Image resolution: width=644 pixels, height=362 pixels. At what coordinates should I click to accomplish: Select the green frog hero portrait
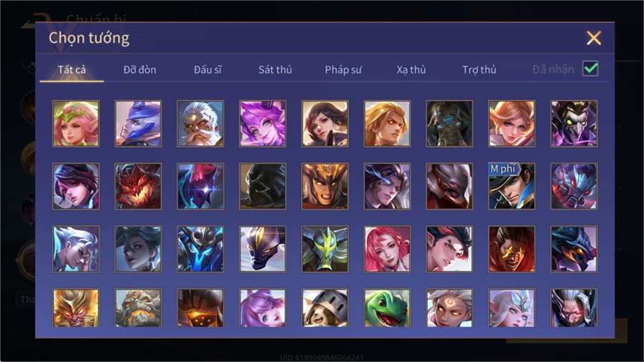[387, 308]
